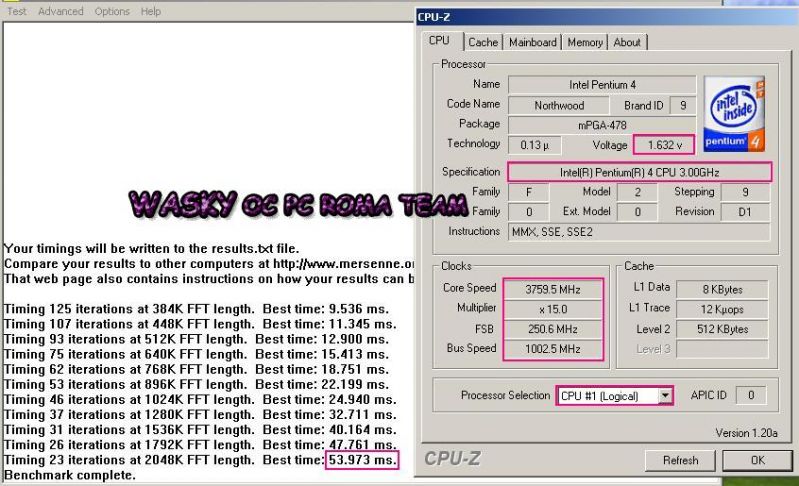This screenshot has width=799, height=486.
Task: Click the Technology value 0.13 µ
Action: (535, 145)
